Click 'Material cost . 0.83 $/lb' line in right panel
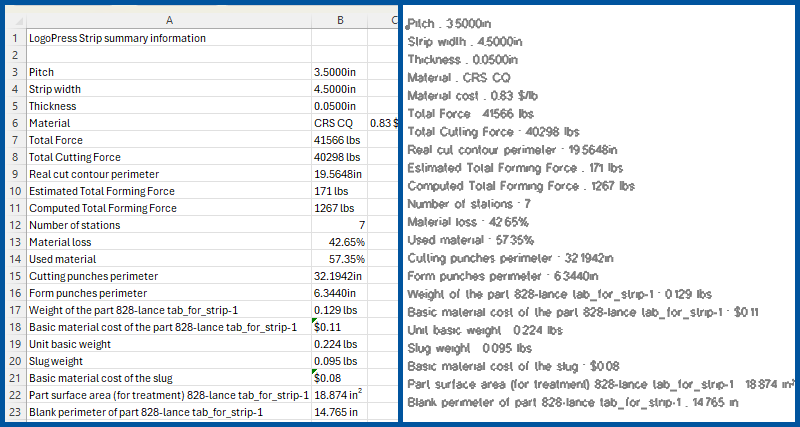This screenshot has height=427, width=800. pyautogui.click(x=473, y=96)
